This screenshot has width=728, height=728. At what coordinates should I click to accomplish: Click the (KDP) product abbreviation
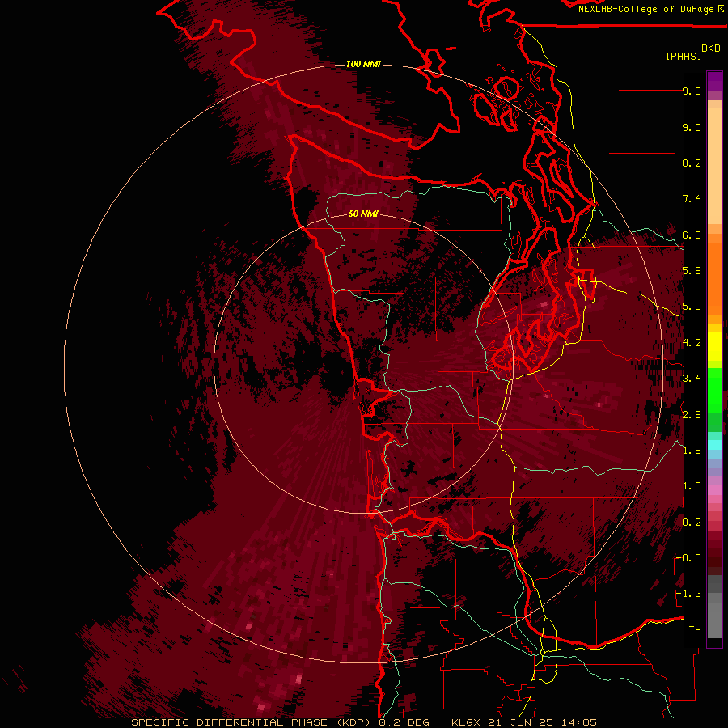pos(355,722)
